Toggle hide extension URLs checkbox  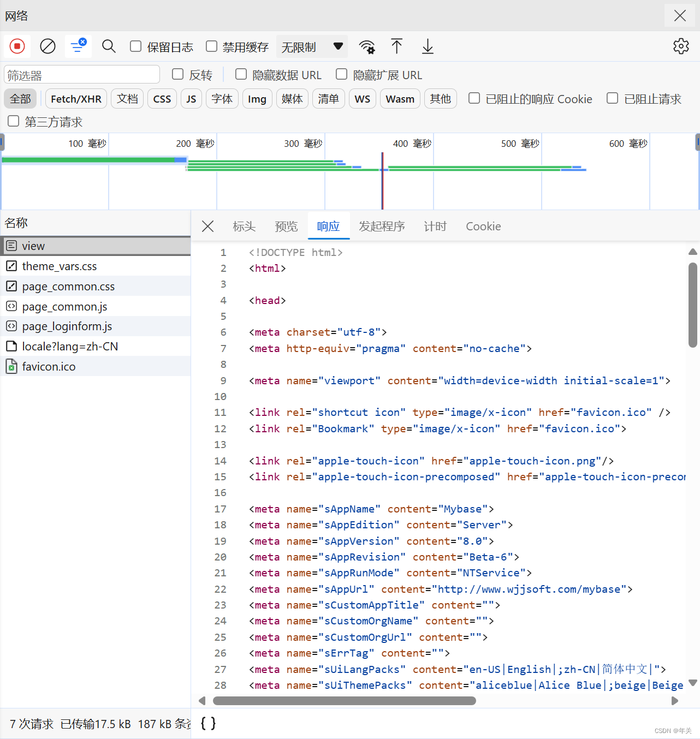341,74
